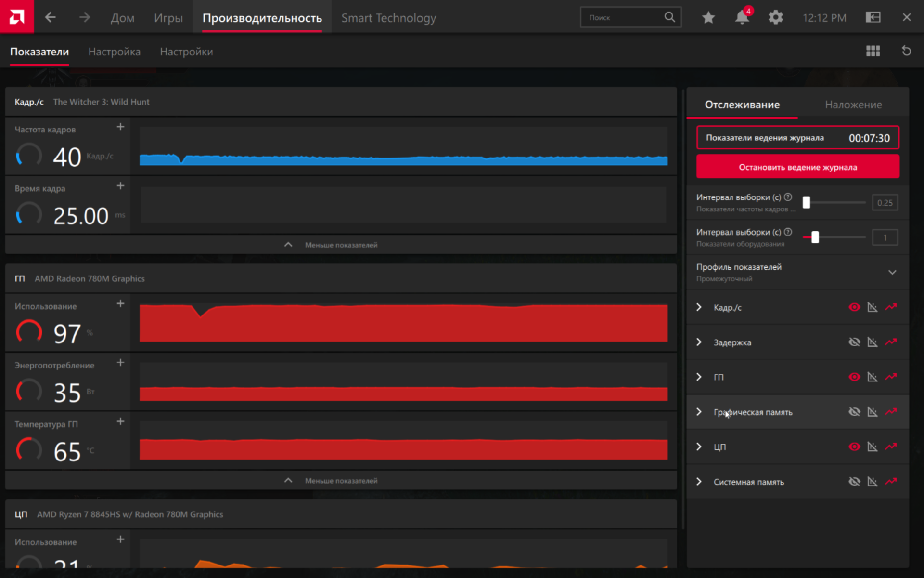Screen dimensions: 924x578
Task: Switch to Наложение tab
Action: (x=853, y=105)
